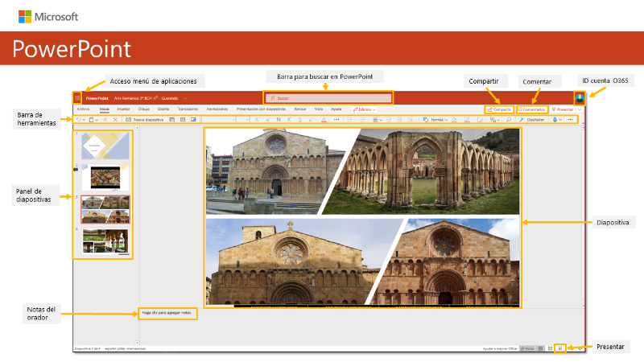Click the text highlight color icon

click(x=311, y=119)
